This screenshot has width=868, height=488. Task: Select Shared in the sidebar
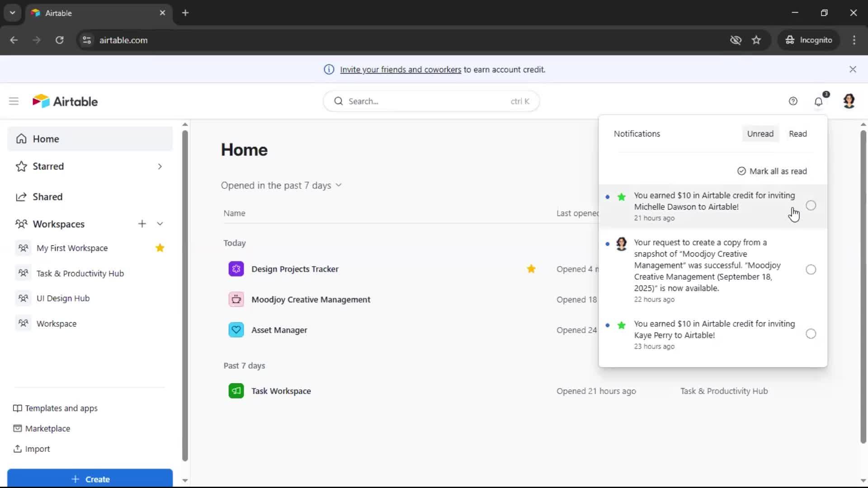[x=90, y=197]
